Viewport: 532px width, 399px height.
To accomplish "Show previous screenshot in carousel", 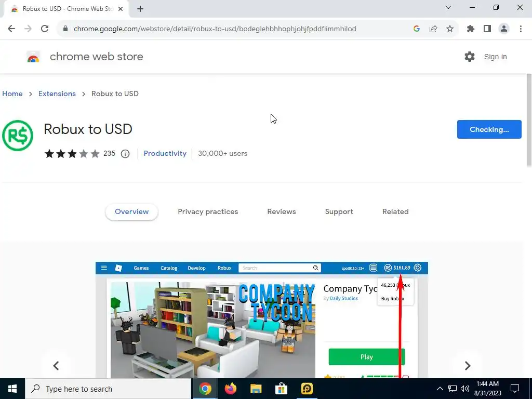I will click(56, 365).
